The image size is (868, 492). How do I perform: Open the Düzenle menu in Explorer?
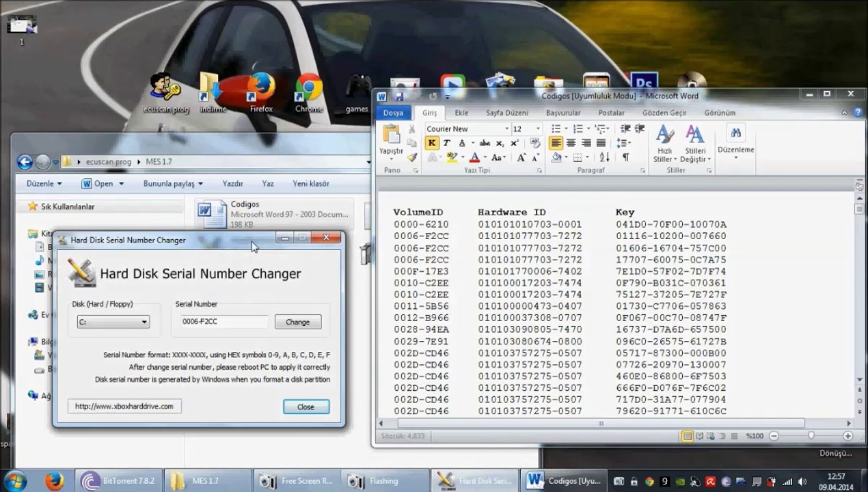[x=44, y=183]
